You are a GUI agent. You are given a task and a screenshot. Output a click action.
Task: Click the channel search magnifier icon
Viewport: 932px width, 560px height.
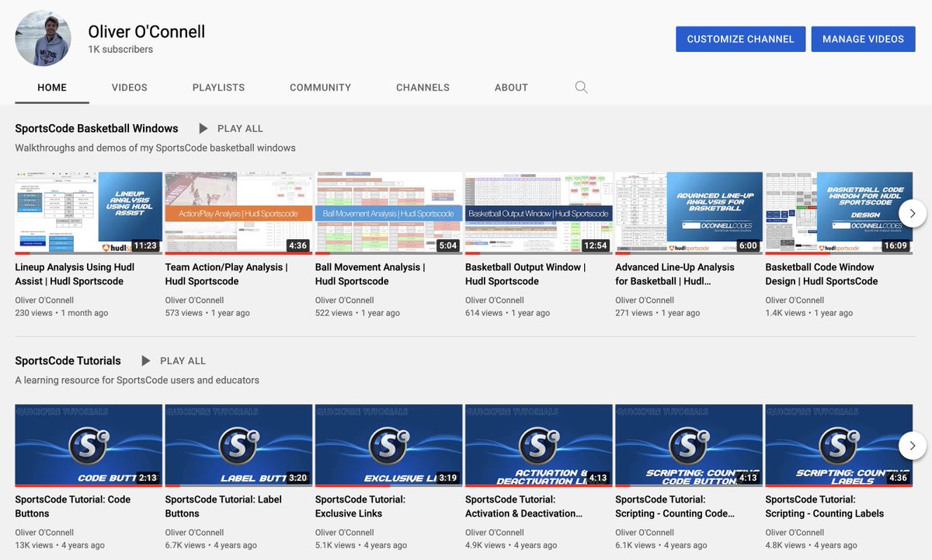pos(581,87)
